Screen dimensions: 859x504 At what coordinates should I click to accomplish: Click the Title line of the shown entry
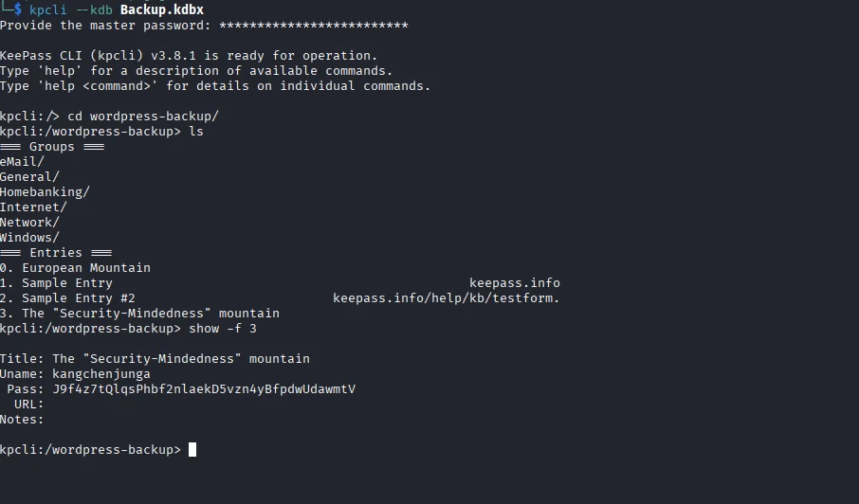pyautogui.click(x=154, y=359)
